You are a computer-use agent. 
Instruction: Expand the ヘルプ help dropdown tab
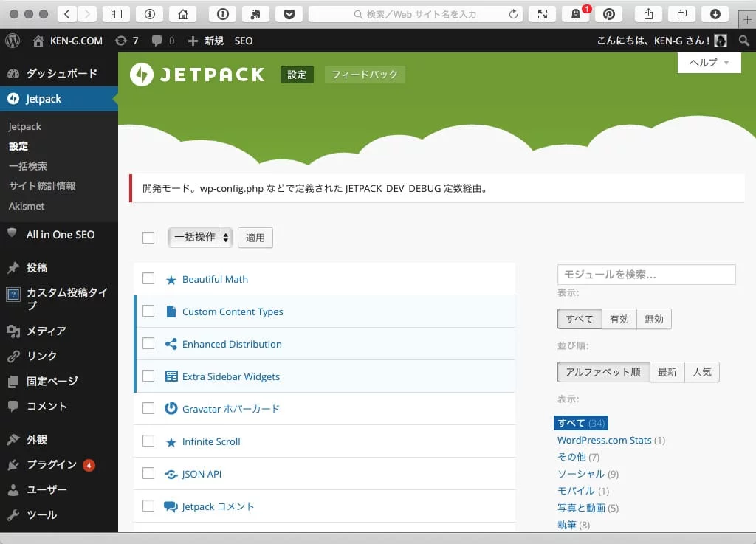709,63
